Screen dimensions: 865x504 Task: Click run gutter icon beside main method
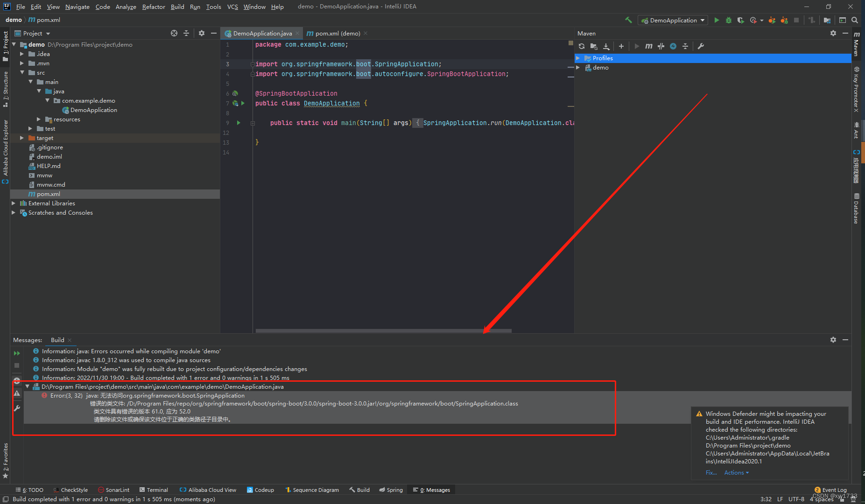(x=239, y=123)
